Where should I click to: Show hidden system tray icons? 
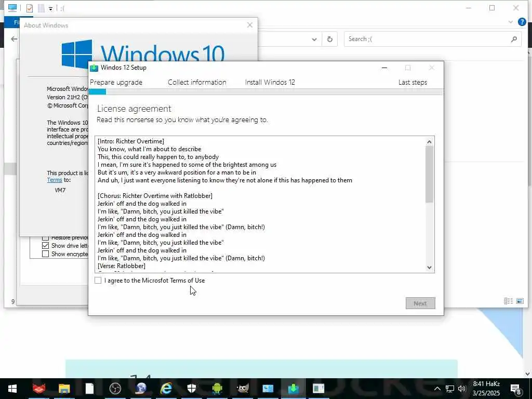coord(437,389)
